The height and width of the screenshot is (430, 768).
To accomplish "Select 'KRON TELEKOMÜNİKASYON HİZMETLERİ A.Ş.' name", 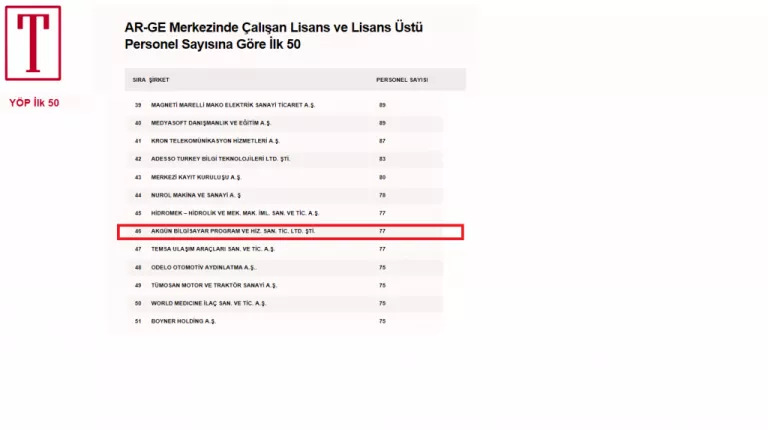I will [x=215, y=141].
